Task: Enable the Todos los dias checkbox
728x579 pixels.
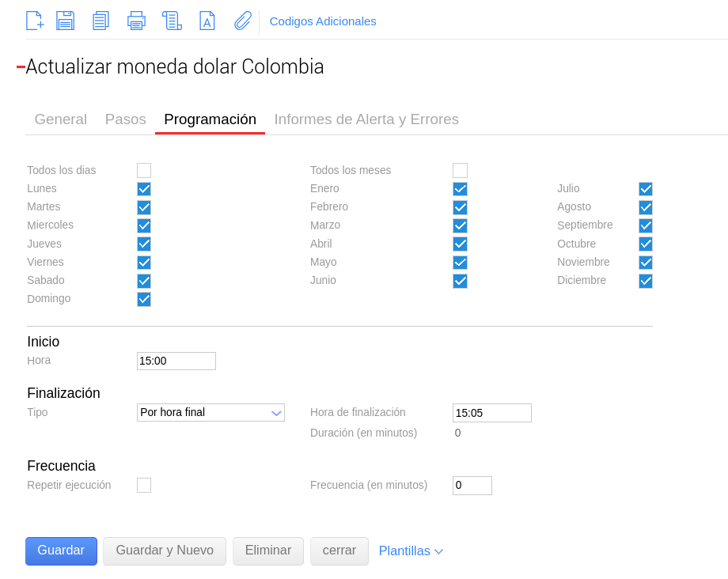Action: coord(144,170)
